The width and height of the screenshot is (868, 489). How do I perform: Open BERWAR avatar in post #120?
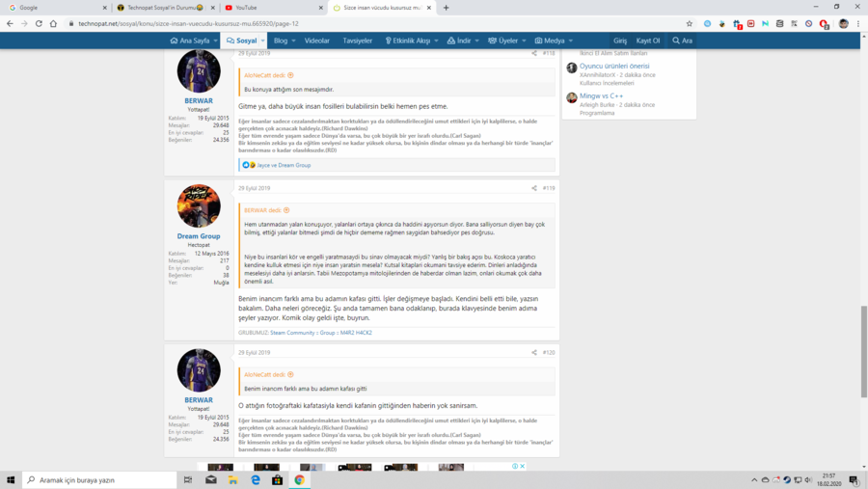coord(199,370)
